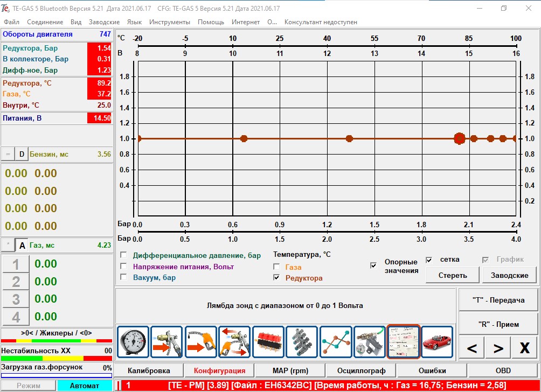Toggle the Вакуум, бар checkbox
Image resolution: width=541 pixels, height=392 pixels.
pos(123,277)
